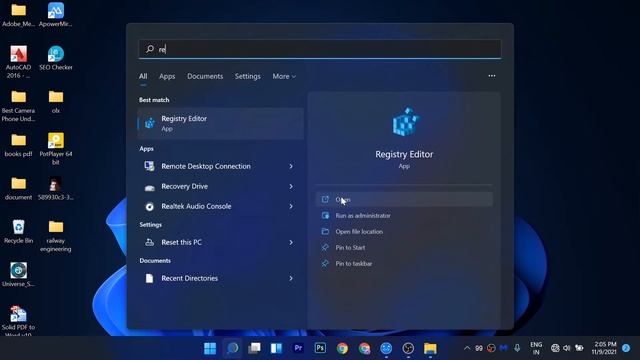
Task: Click inside the search text box
Action: tap(320, 49)
